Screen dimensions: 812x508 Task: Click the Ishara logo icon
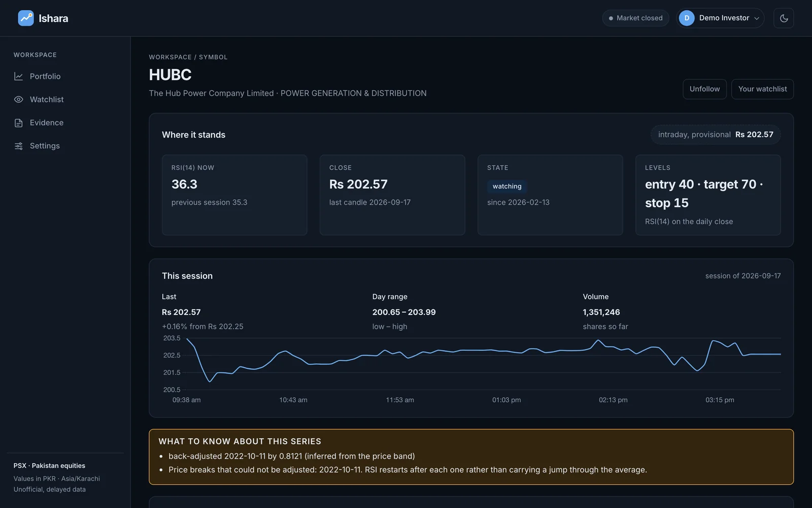point(26,18)
